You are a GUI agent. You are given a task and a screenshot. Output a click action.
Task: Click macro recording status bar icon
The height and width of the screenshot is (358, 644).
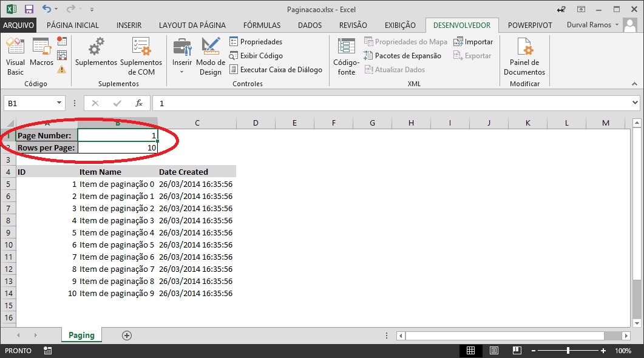coord(47,351)
